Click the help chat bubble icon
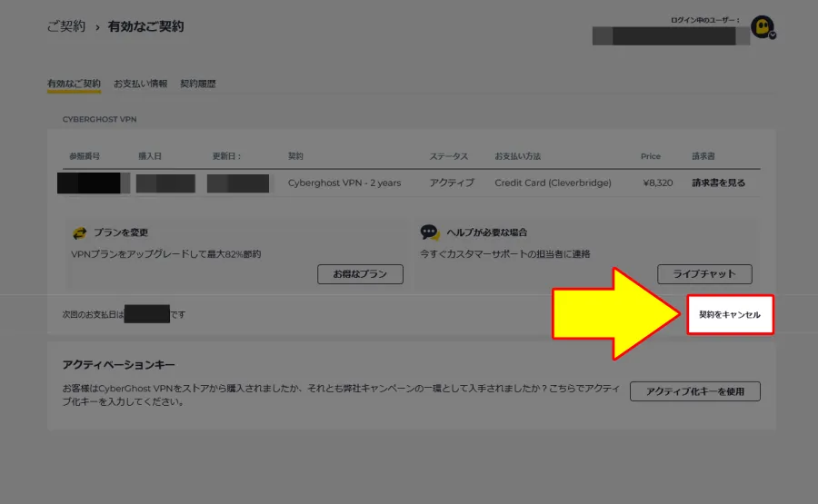818x504 pixels. tap(430, 232)
